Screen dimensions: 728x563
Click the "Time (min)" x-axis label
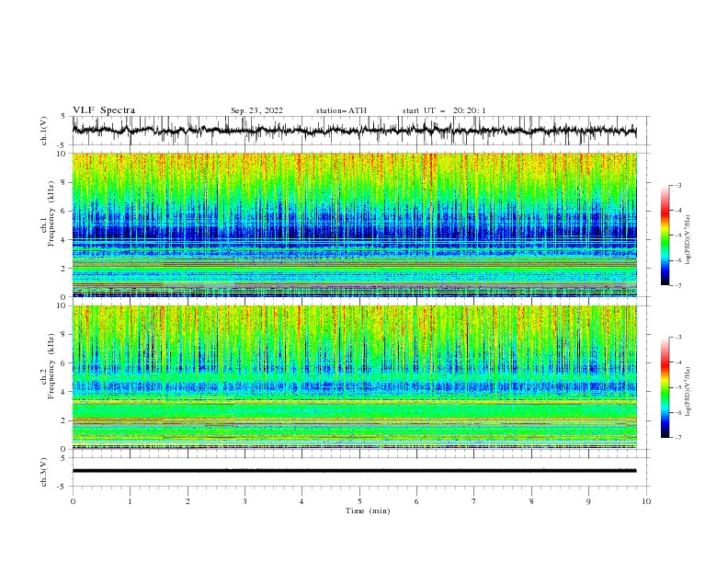pos(368,511)
